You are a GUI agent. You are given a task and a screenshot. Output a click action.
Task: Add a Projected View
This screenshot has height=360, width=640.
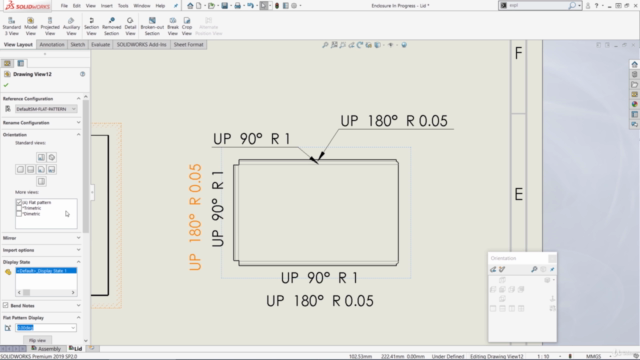click(50, 27)
